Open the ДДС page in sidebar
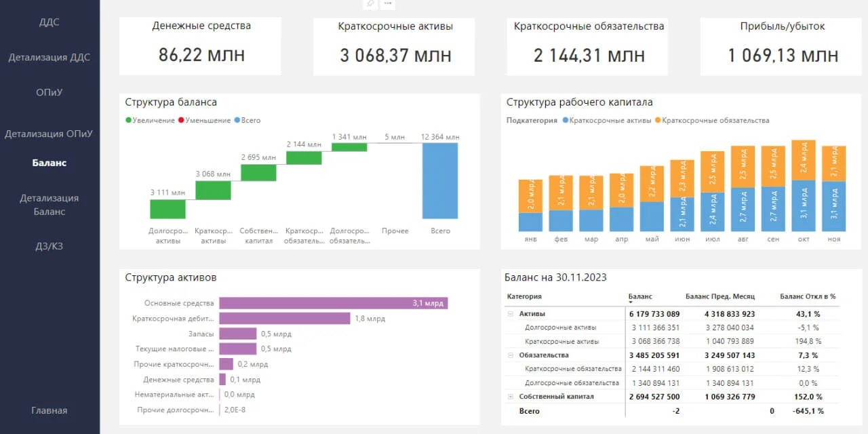Screen dimensions: 868x434 point(50,22)
